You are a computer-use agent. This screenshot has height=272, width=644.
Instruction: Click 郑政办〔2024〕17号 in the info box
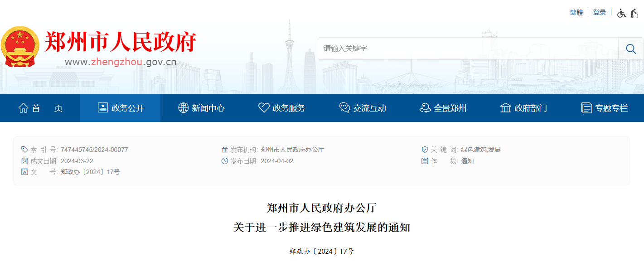click(x=90, y=172)
